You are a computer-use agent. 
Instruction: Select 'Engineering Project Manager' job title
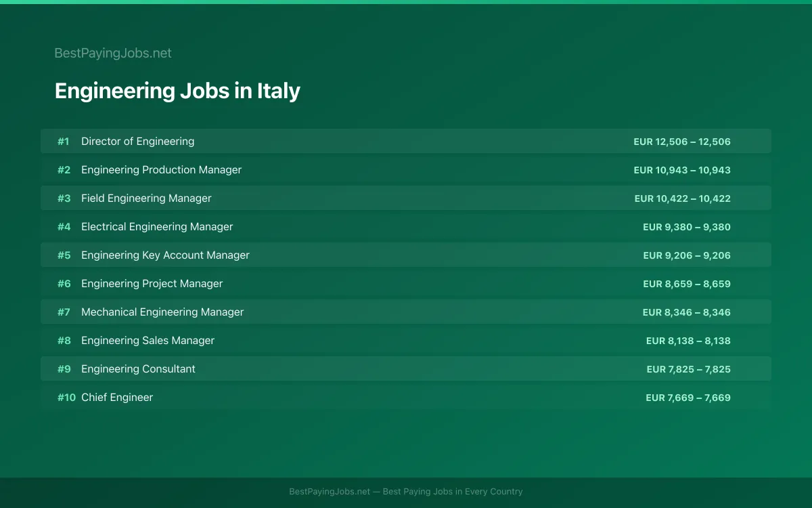tap(152, 284)
